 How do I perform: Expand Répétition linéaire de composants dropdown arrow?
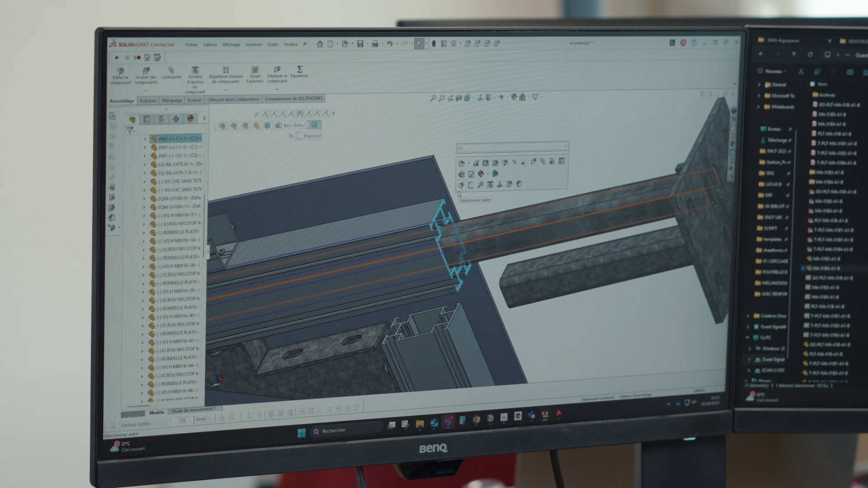click(x=226, y=89)
